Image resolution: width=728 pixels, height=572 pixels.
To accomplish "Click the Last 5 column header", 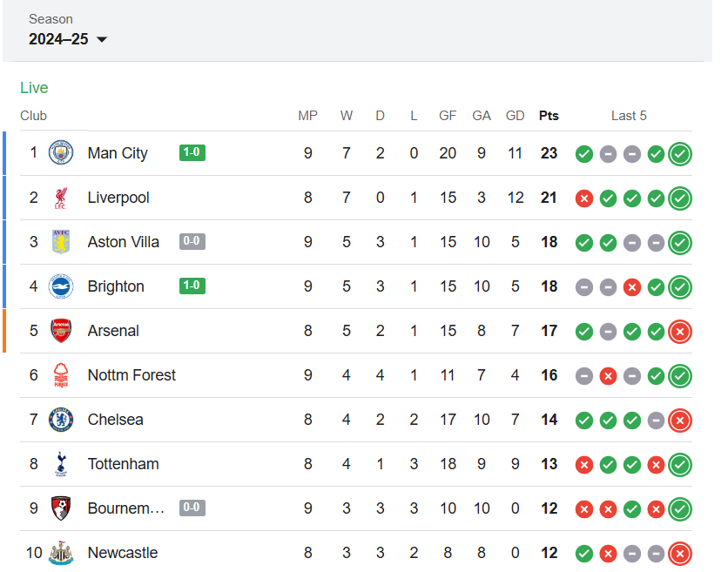I will pyautogui.click(x=629, y=116).
